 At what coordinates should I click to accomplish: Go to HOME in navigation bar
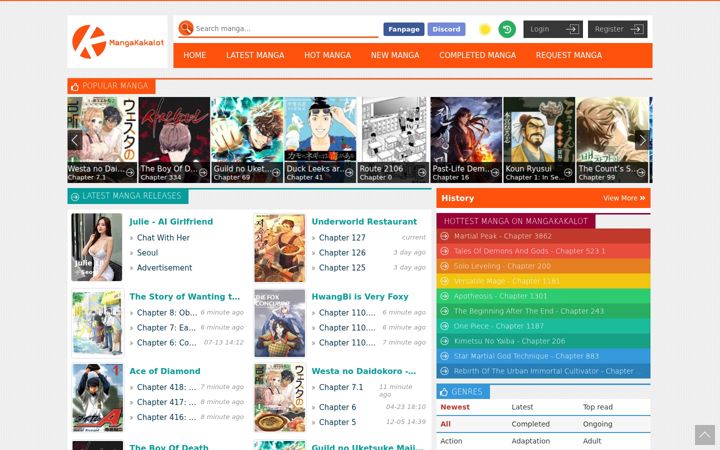(195, 55)
